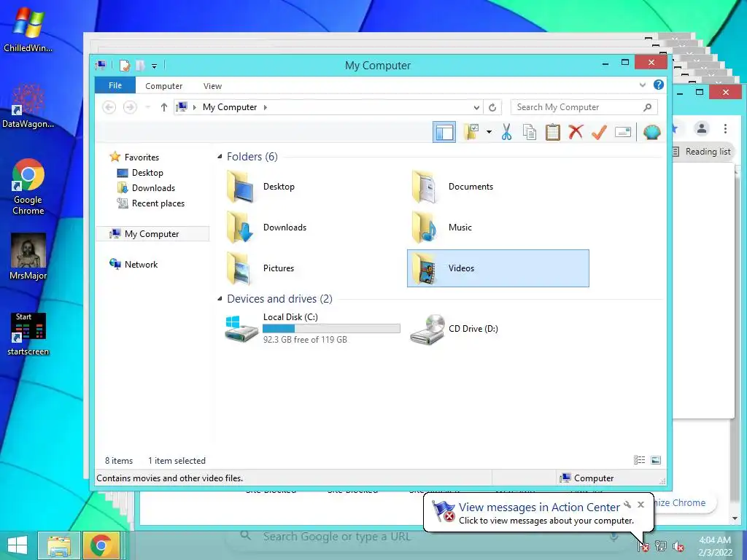Click the Refresh button in address bar
Image resolution: width=747 pixels, height=560 pixels.
492,107
